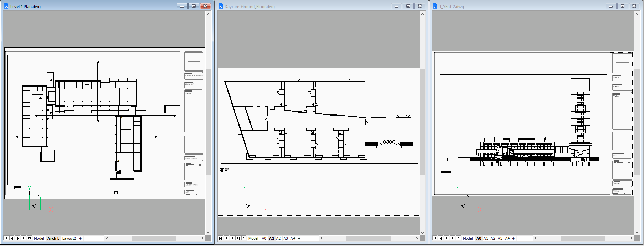Viewport: 644px width, 246px height.
Task: Restore the Daycare-Ground_Floor.dwg window size
Action: (x=408, y=6)
